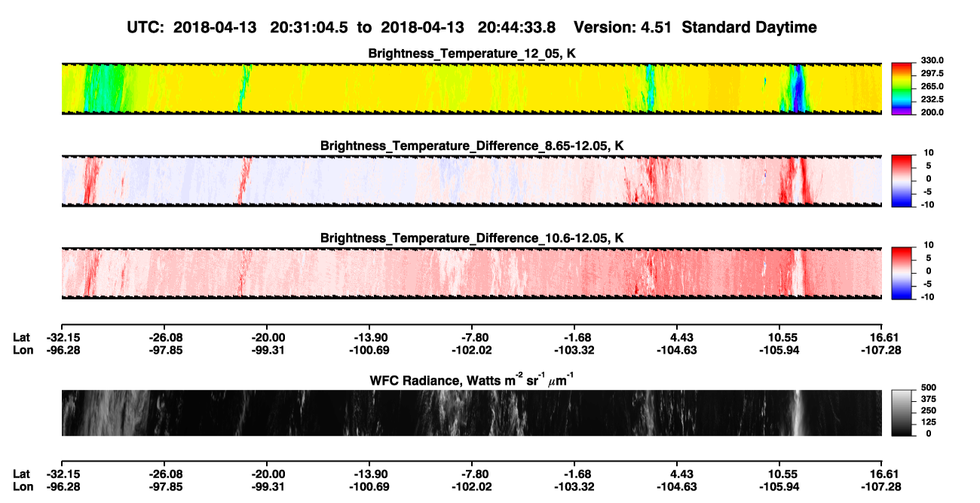The height and width of the screenshot is (503, 980).
Task: Click longitude -103.32 below the 10.6-12.05 panel
Action: (x=574, y=350)
